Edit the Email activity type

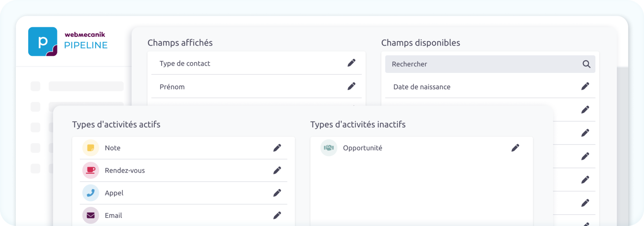[x=277, y=215]
